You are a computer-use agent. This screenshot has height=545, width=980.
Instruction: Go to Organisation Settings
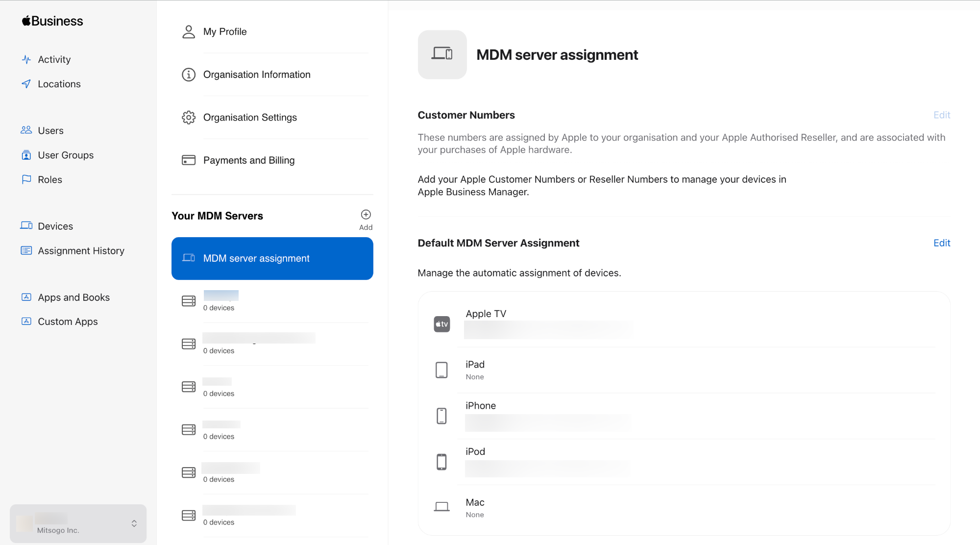(272, 118)
